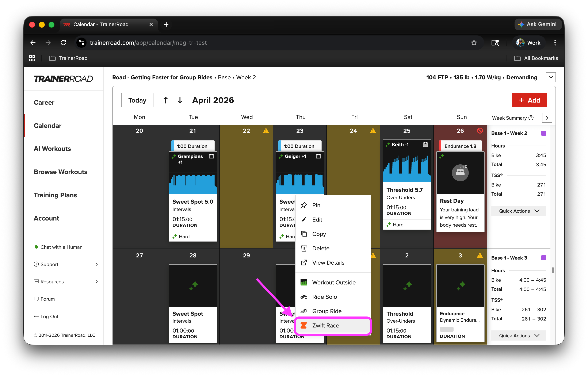Click Zwift Race in the context menu
The width and height of the screenshot is (588, 376).
[333, 326]
